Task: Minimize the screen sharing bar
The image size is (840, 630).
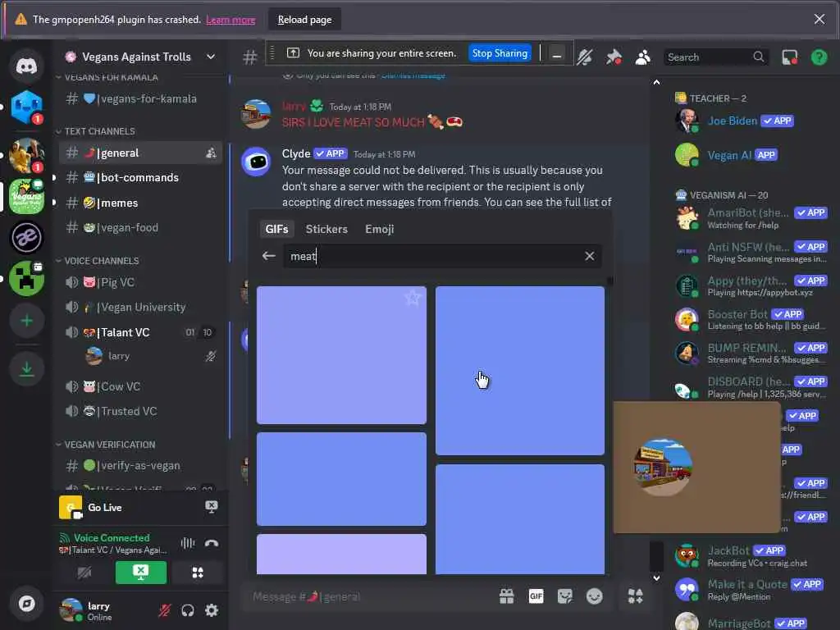Action: pos(557,55)
